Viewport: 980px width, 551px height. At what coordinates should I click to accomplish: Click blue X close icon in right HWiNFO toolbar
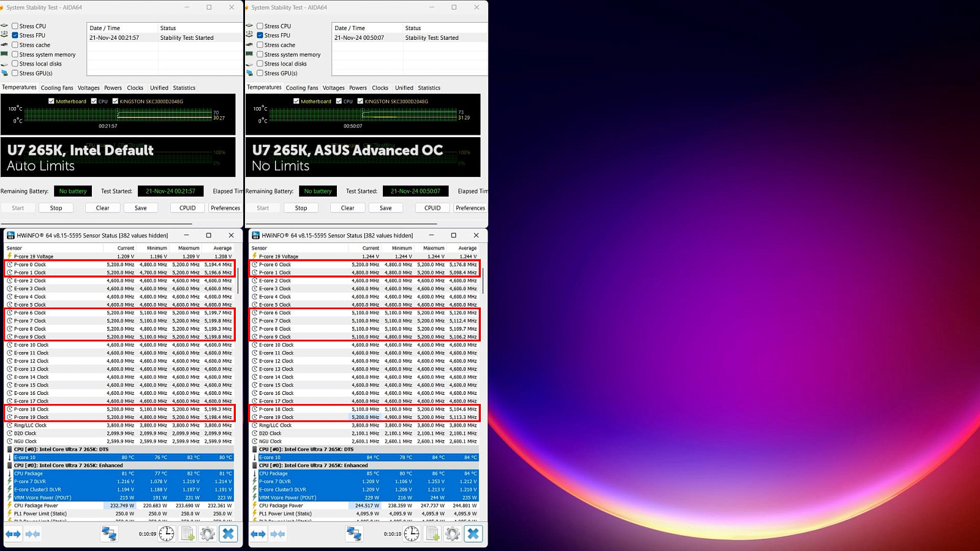click(473, 534)
